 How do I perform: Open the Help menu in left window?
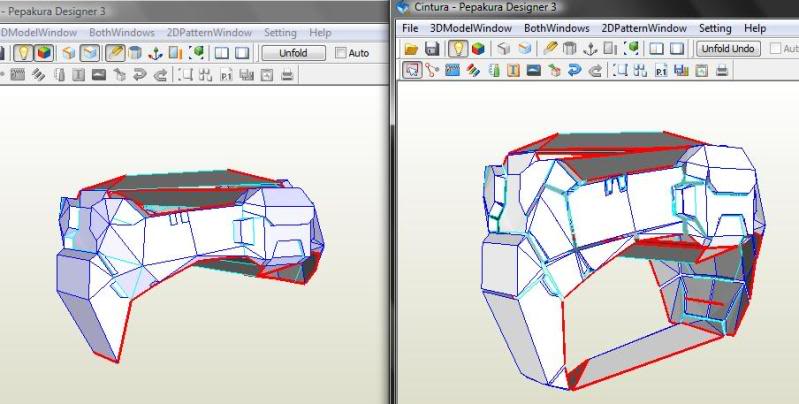[x=320, y=33]
